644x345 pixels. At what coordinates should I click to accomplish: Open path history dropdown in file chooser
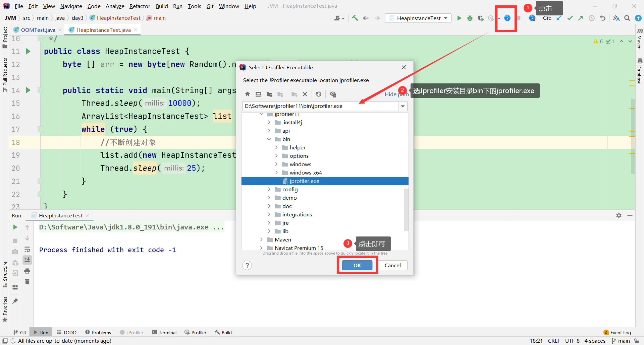tap(402, 106)
